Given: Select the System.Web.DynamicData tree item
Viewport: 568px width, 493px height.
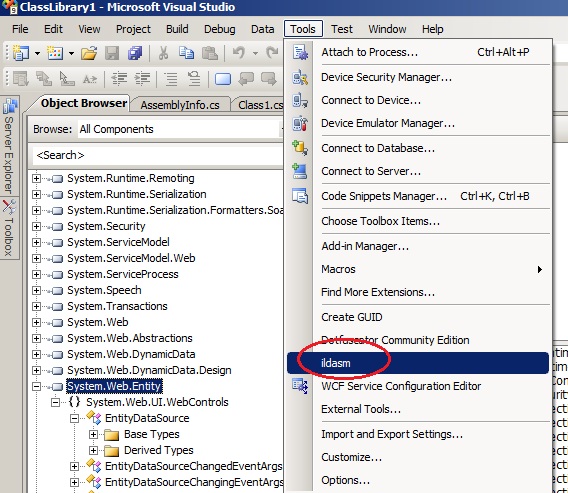Looking at the screenshot, I should 131,354.
